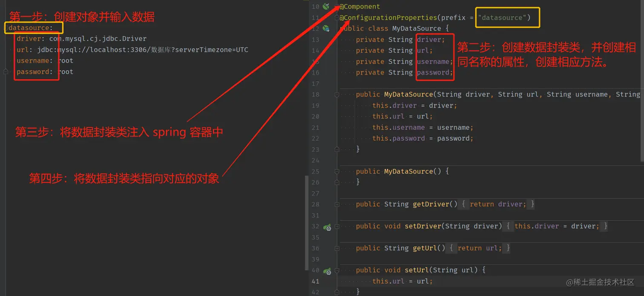Click the YAML "driver" key
Screen dimensions: 644x296
coord(29,39)
